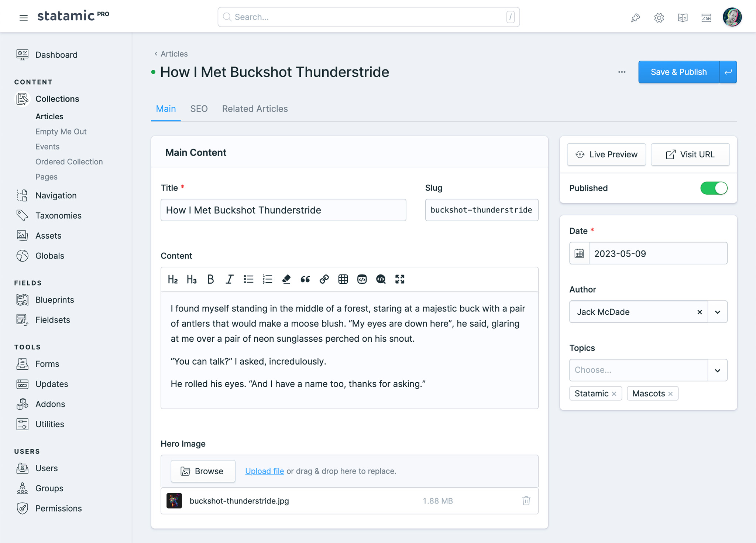This screenshot has width=756, height=543.
Task: Select the table insertion icon
Action: (x=343, y=279)
